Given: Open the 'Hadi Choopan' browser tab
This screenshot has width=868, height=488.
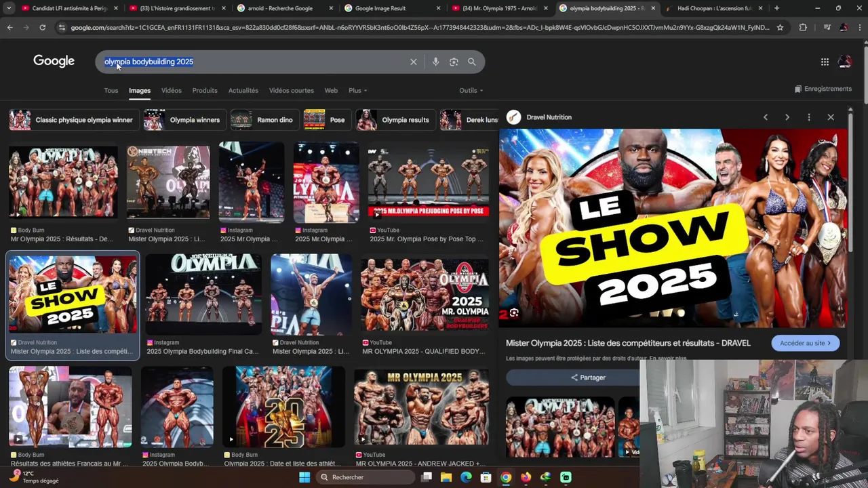Looking at the screenshot, I should click(714, 8).
